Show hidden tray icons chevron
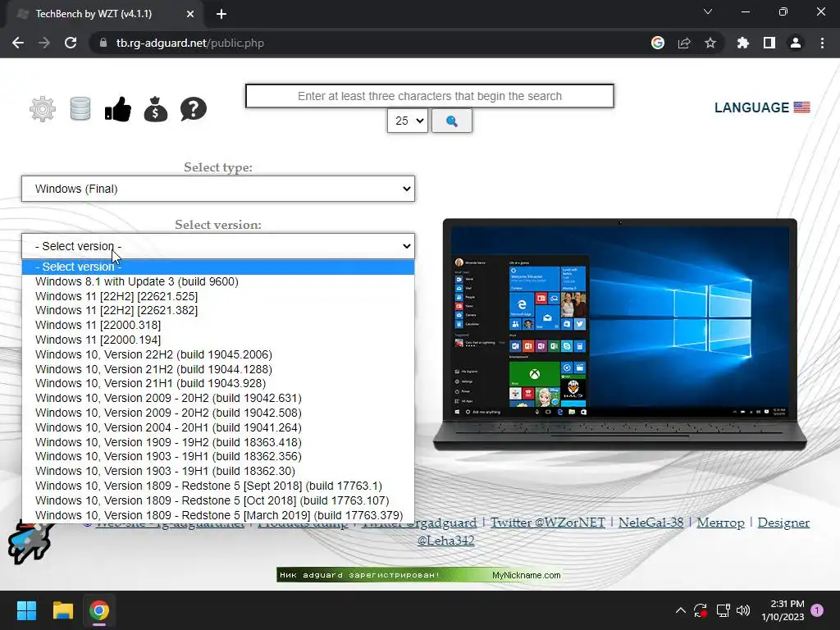840x630 pixels. (x=680, y=610)
